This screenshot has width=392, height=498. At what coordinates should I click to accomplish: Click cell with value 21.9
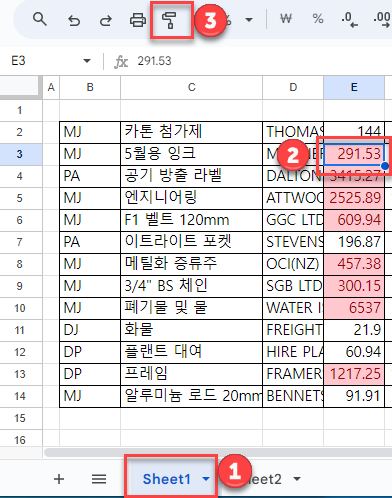[354, 330]
